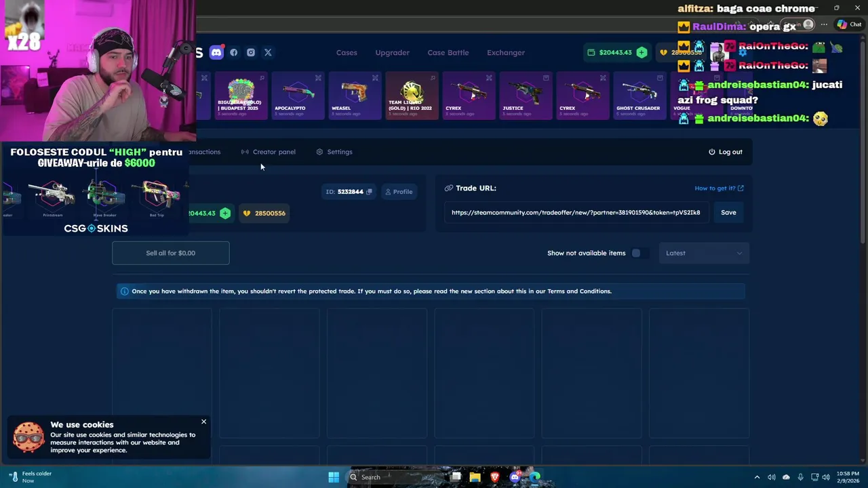Save the trade URL
The width and height of the screenshot is (868, 488).
tap(728, 212)
